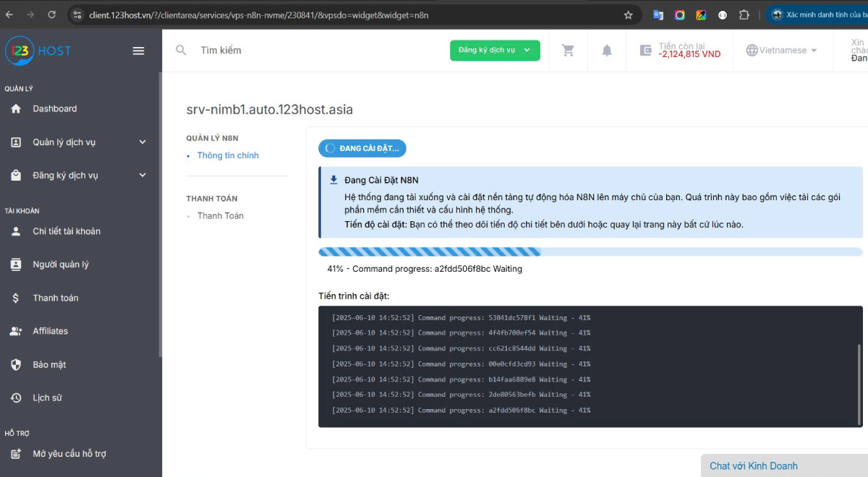868x477 pixels.
Task: Click the server name srv-nimb1.auto.123host.asia
Action: [270, 110]
